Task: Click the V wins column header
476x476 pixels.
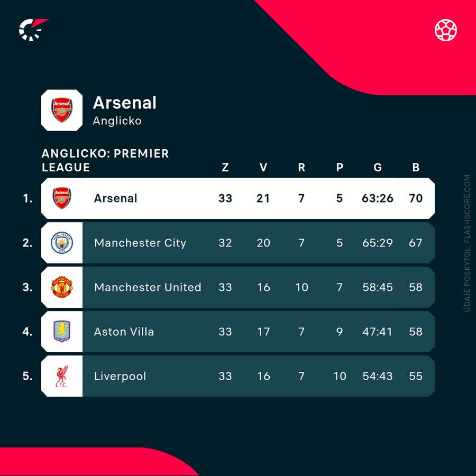Action: click(x=263, y=168)
